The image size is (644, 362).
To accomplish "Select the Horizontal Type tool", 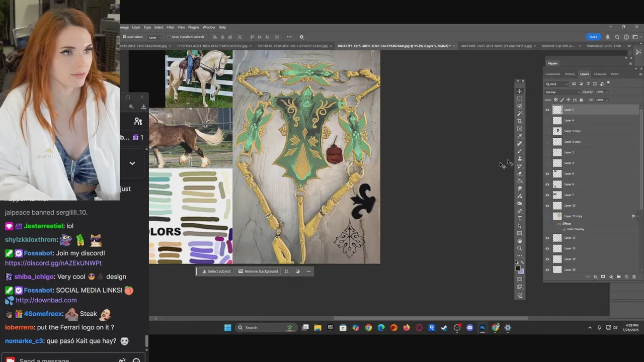I will pos(520,218).
